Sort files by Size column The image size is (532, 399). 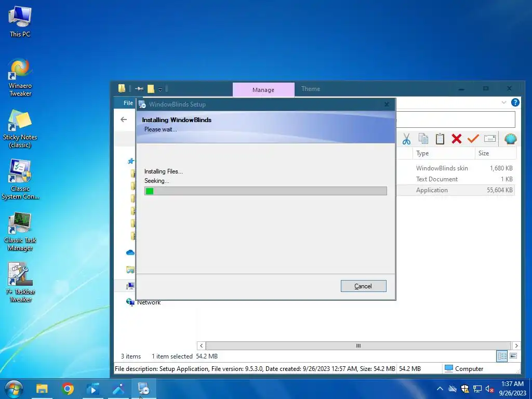[x=496, y=153]
